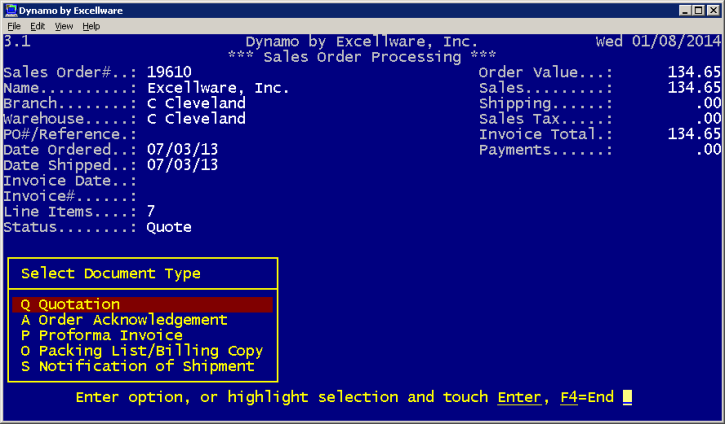This screenshot has width=725, height=424.
Task: Pick O Packing List/Billing Copy
Action: (142, 351)
